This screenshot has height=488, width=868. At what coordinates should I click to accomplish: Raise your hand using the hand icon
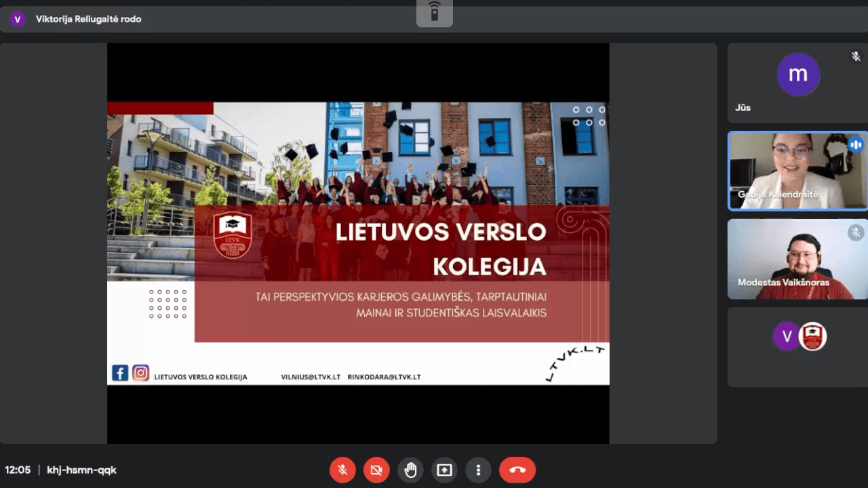[410, 470]
